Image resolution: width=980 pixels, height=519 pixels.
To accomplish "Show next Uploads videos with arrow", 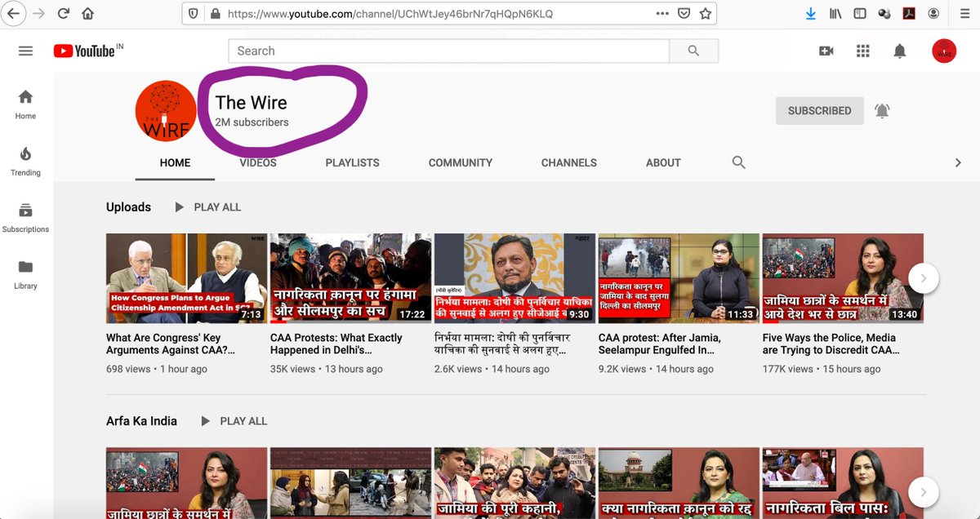I will pos(923,278).
